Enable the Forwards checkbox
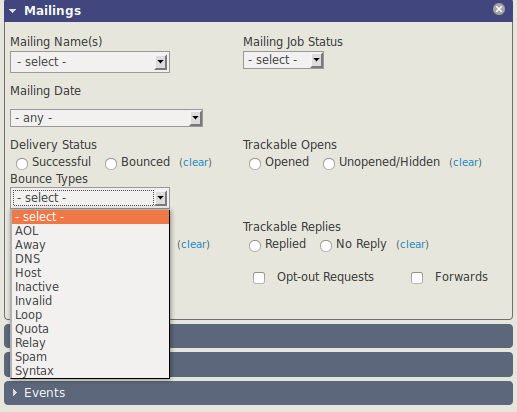 click(417, 278)
